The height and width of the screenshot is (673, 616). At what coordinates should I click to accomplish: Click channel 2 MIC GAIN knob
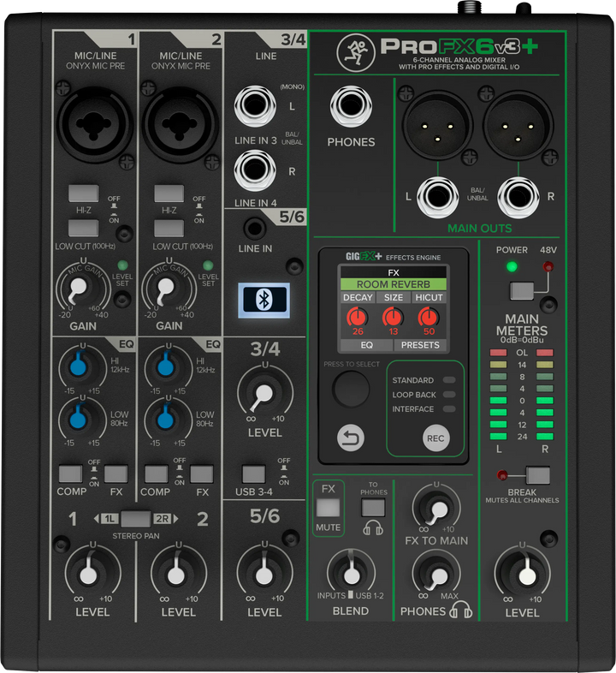pyautogui.click(x=169, y=287)
